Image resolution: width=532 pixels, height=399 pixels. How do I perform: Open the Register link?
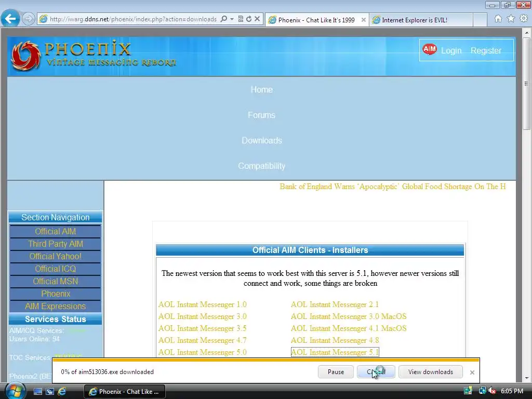tap(486, 50)
